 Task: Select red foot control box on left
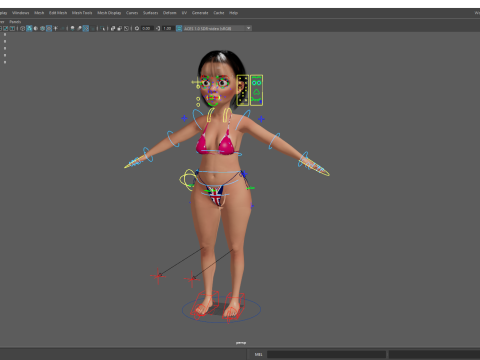coord(204,304)
